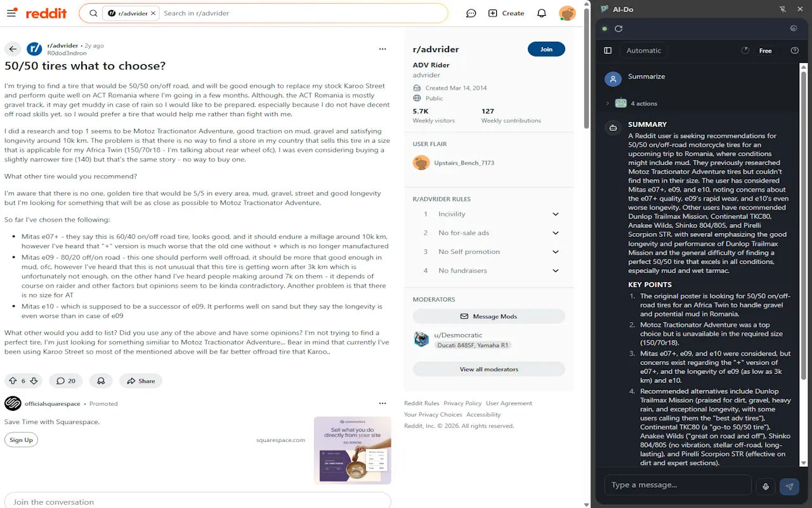Screen dimensions: 812x508
Task: Click the Type a message field
Action: pos(678,485)
